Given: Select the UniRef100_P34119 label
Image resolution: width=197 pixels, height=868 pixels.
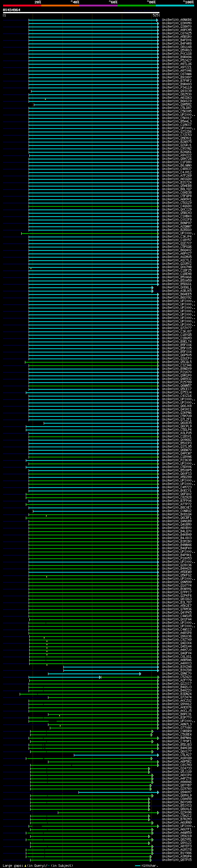Looking at the screenshot, I should pos(176,88).
